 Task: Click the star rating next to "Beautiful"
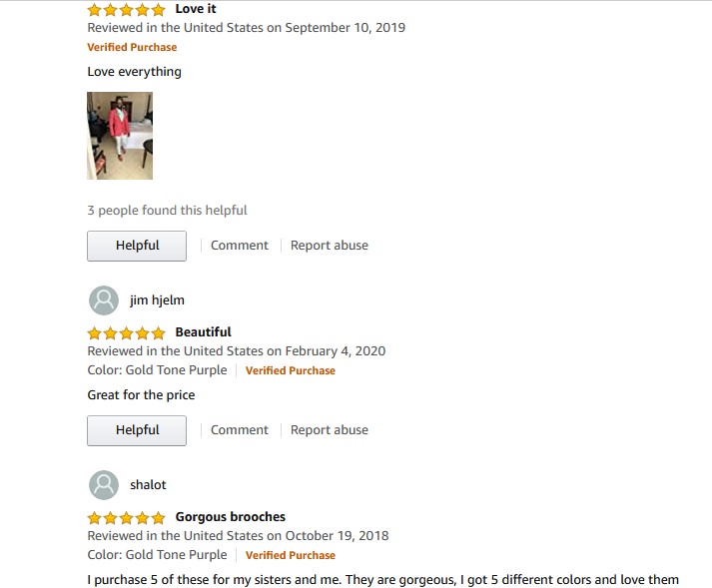click(126, 332)
